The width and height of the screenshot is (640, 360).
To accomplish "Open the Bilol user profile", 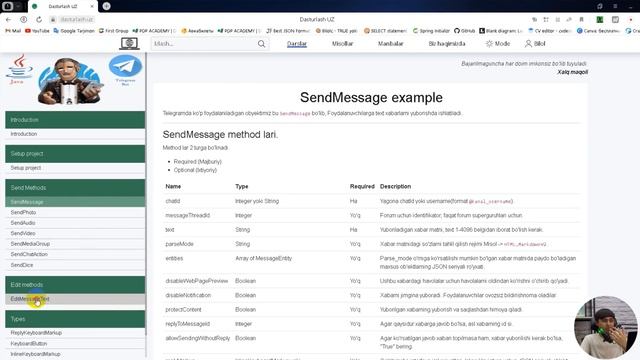I will click(535, 44).
